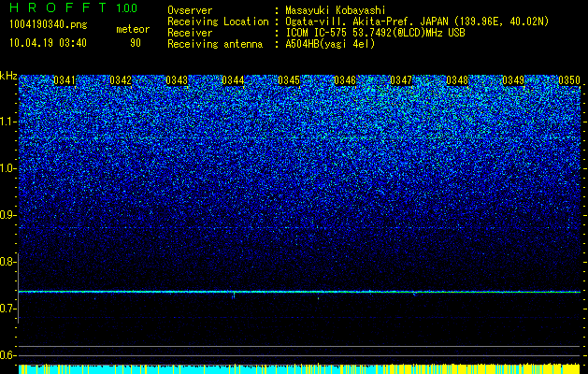The image size is (588, 374).
Task: Select the observer name Masayuki Kobayashi
Action: pos(336,10)
